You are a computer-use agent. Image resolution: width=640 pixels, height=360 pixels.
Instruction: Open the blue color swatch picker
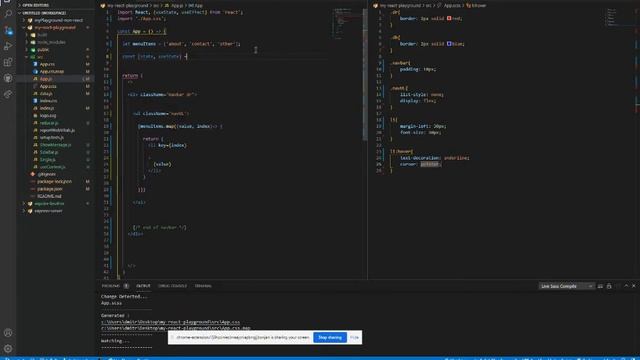(449, 44)
